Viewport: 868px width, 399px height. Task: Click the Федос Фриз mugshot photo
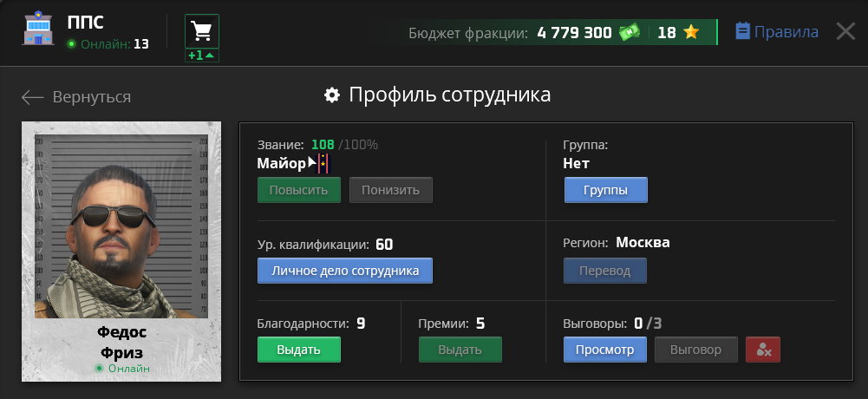click(x=121, y=226)
